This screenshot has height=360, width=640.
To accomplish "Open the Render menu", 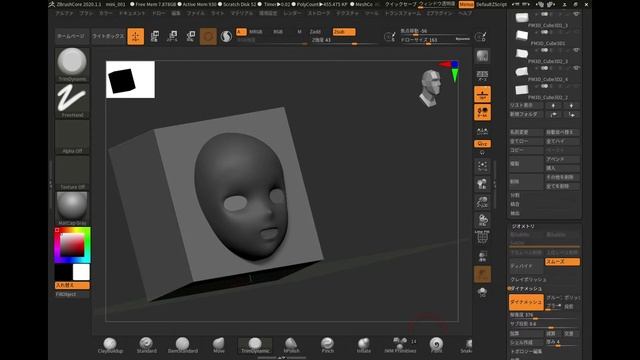I will (x=292, y=13).
